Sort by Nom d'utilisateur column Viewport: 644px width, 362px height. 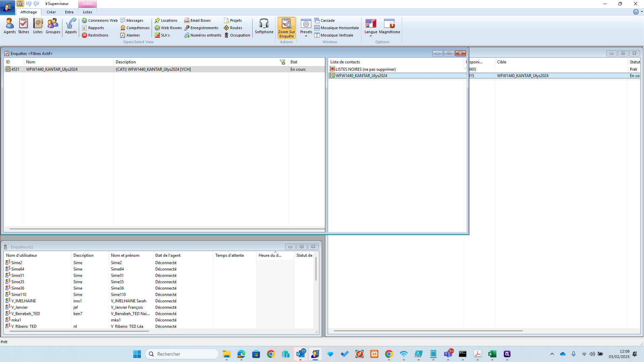[38, 255]
